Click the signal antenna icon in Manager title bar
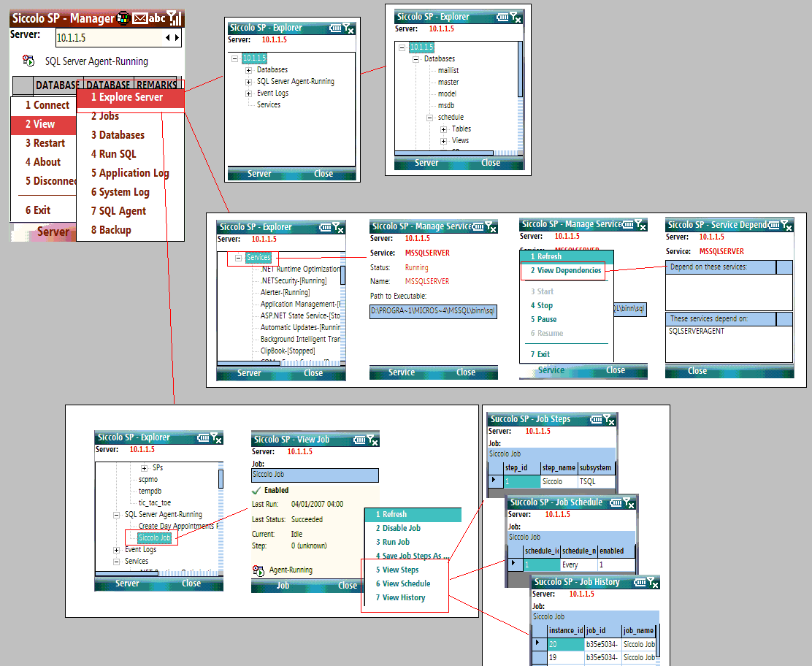812x666 pixels. tap(174, 18)
